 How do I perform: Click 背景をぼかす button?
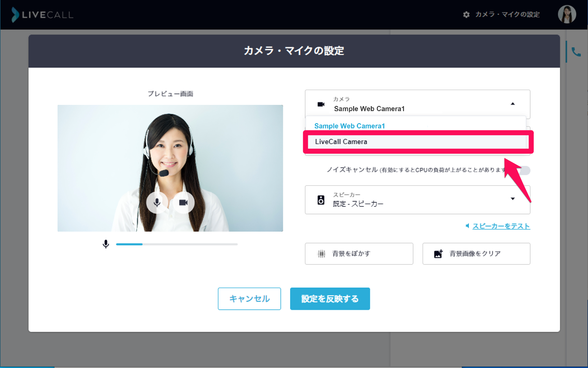(359, 254)
